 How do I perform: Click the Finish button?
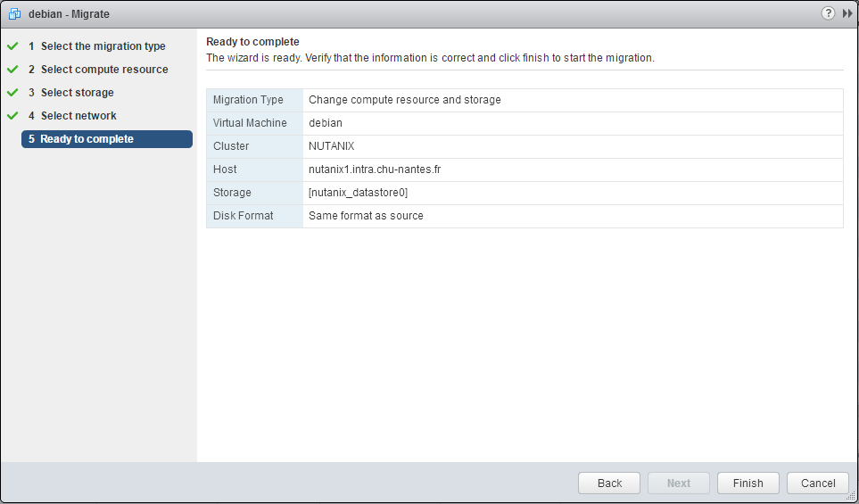747,483
